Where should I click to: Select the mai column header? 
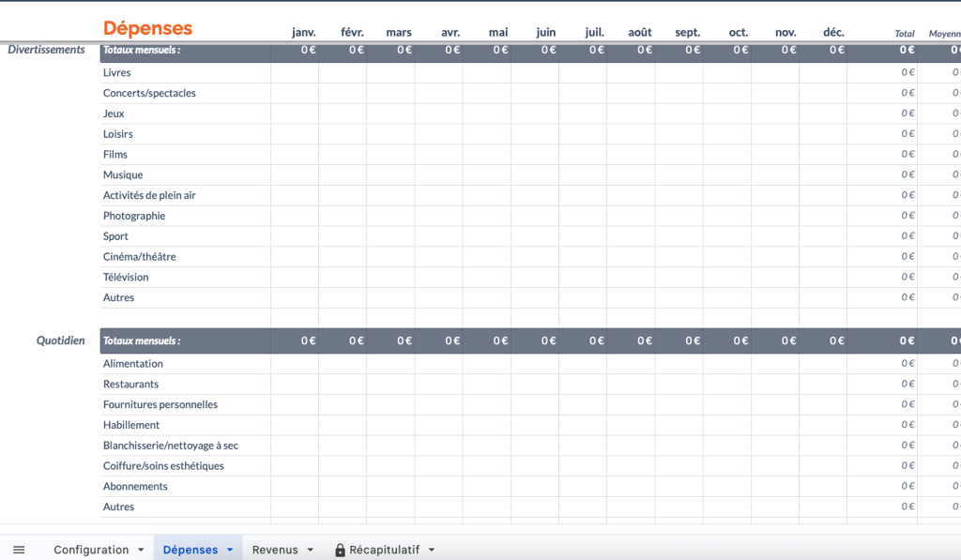pyautogui.click(x=498, y=33)
